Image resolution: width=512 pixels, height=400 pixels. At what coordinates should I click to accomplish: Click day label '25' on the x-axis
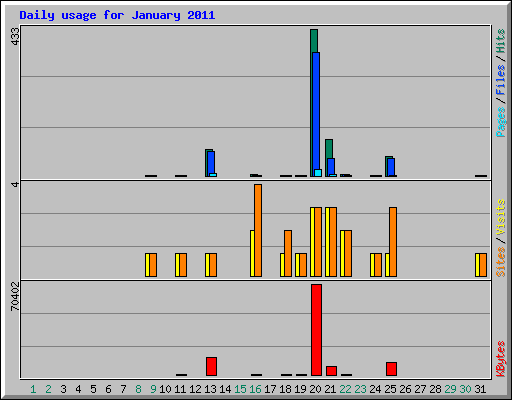390,389
